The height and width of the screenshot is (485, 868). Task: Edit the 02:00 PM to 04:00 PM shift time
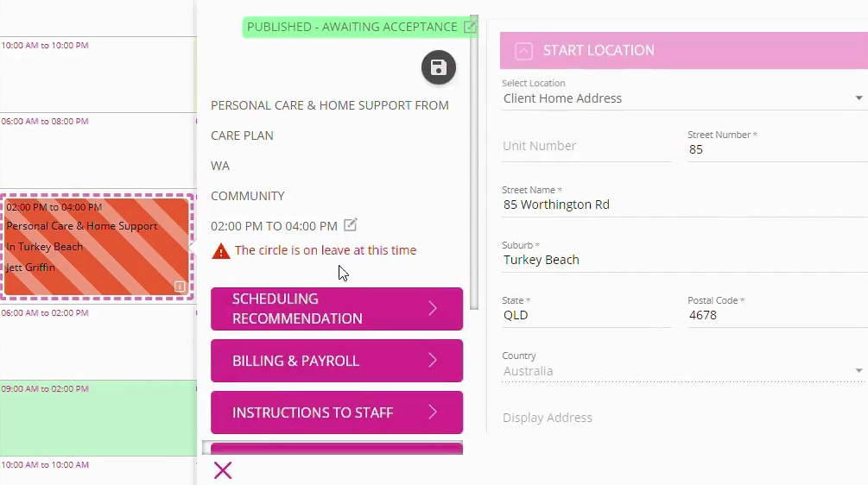coord(350,225)
